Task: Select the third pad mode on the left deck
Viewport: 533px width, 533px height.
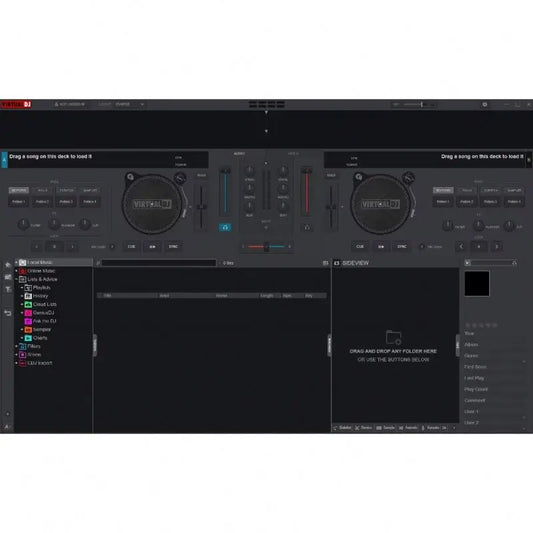Action: pos(66,190)
